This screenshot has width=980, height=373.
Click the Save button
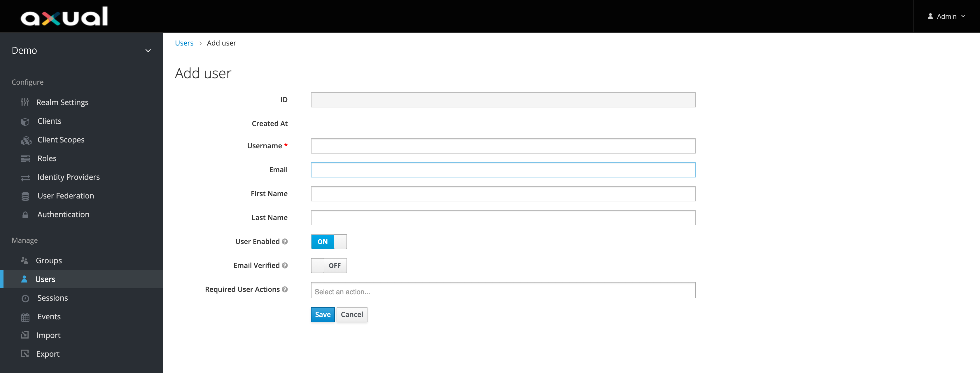322,314
